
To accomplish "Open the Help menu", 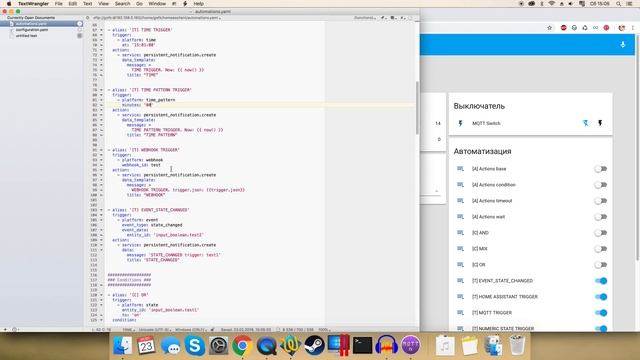I will (x=199, y=4).
